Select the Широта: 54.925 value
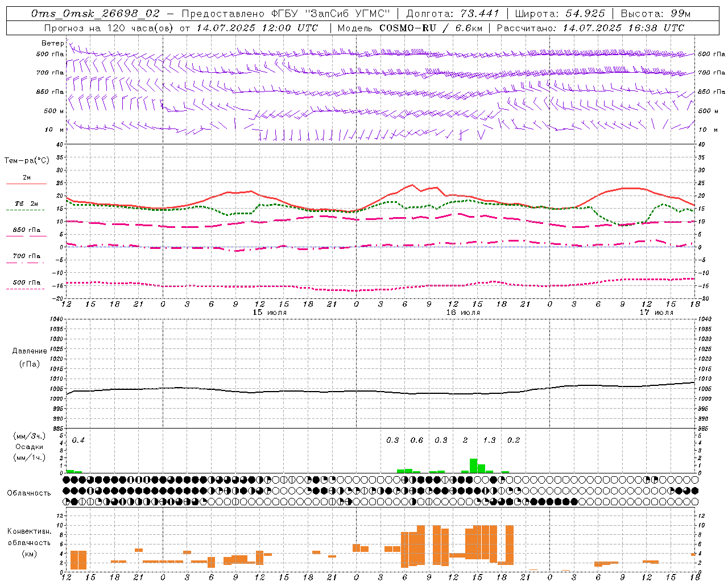This screenshot has height=582, width=728. [x=560, y=14]
